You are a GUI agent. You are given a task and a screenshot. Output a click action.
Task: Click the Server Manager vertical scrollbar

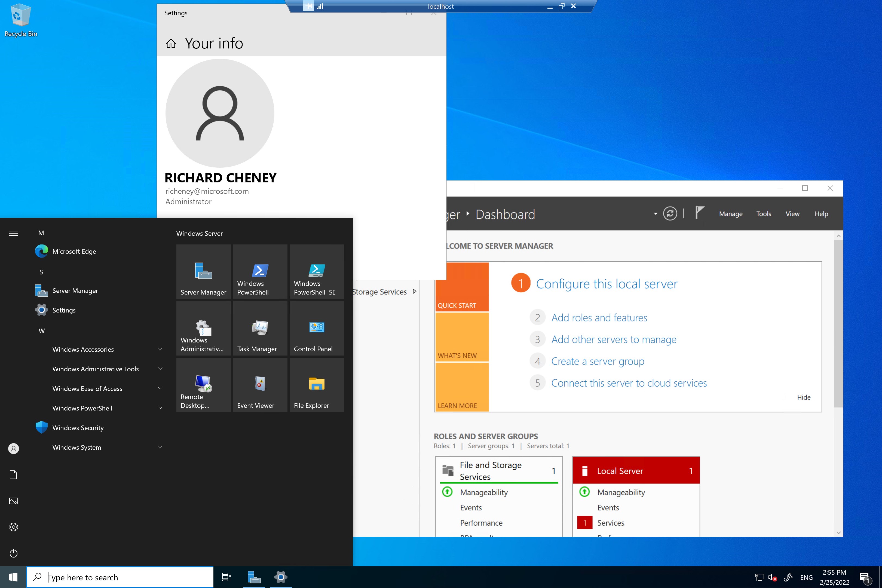[838, 323]
